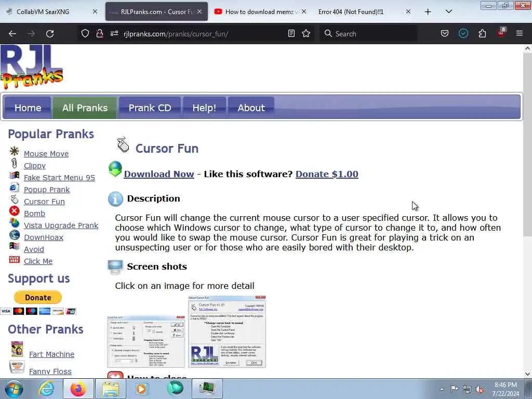Open Windows Explorer folder in taskbar

pos(111,389)
